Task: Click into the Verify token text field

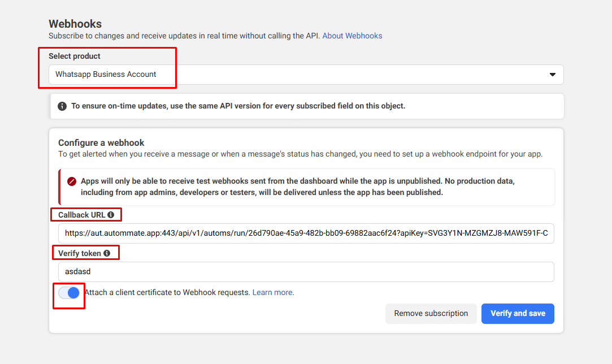Action: pyautogui.click(x=305, y=272)
